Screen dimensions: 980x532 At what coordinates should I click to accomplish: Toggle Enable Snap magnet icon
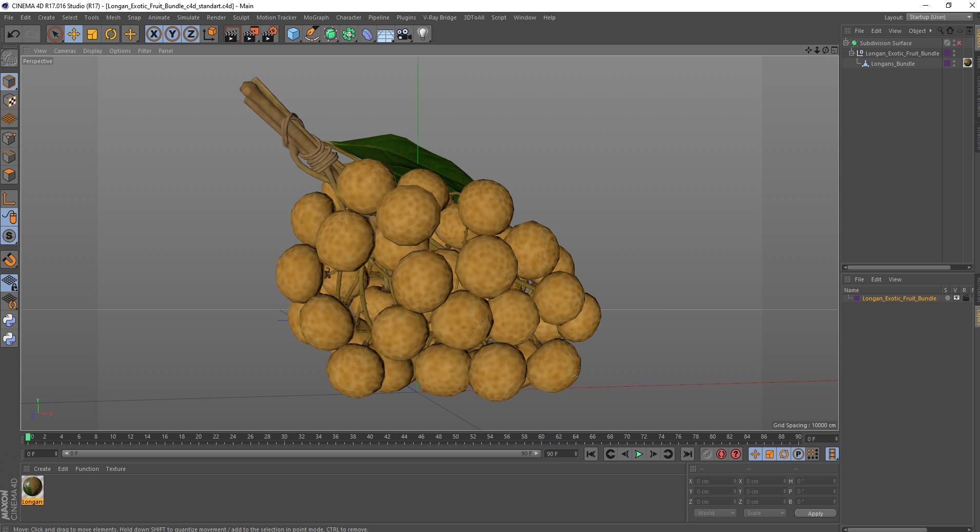click(x=9, y=260)
